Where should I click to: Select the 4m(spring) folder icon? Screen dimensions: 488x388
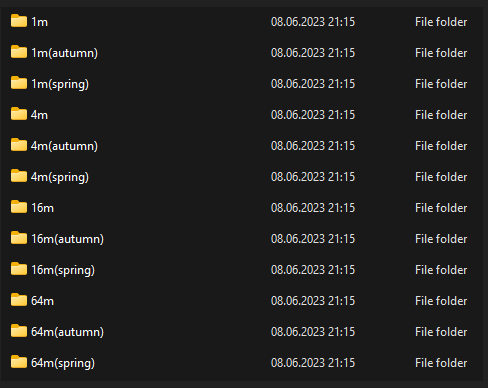click(19, 176)
